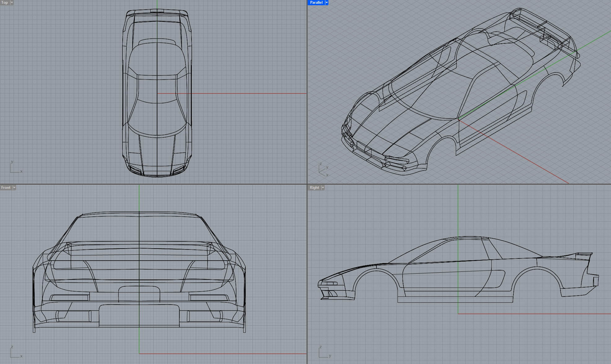Click the vertical splitter between Top and Parallel
611x364 pixels.
click(x=307, y=93)
